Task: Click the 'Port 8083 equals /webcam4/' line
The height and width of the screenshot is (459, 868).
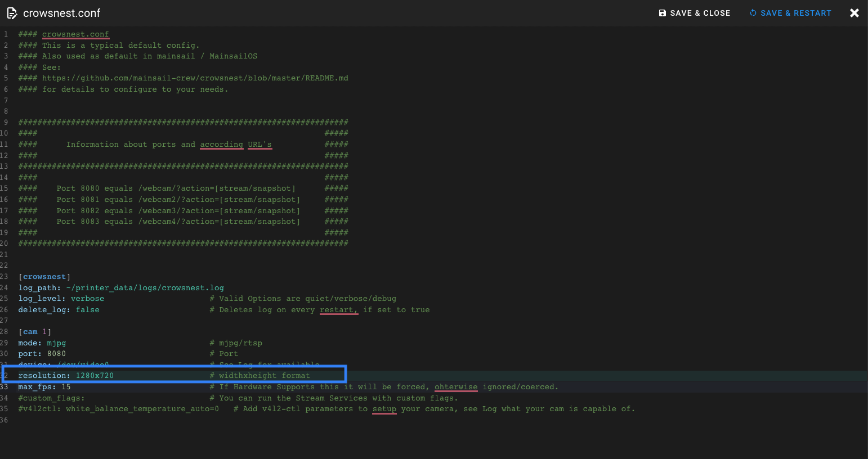Action: (x=178, y=222)
